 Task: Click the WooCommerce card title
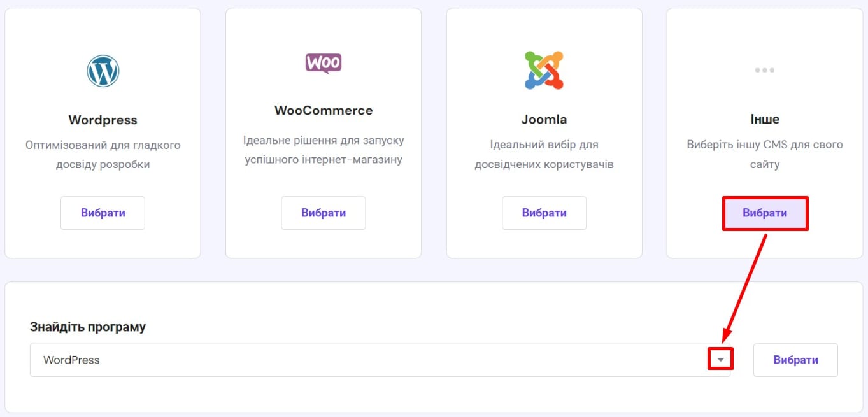(324, 110)
